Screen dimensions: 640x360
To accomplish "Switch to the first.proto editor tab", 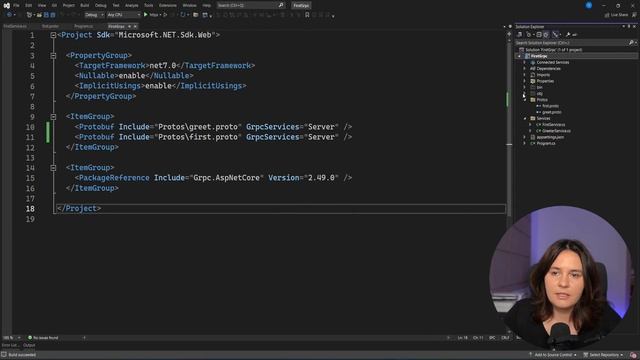I will (x=50, y=26).
